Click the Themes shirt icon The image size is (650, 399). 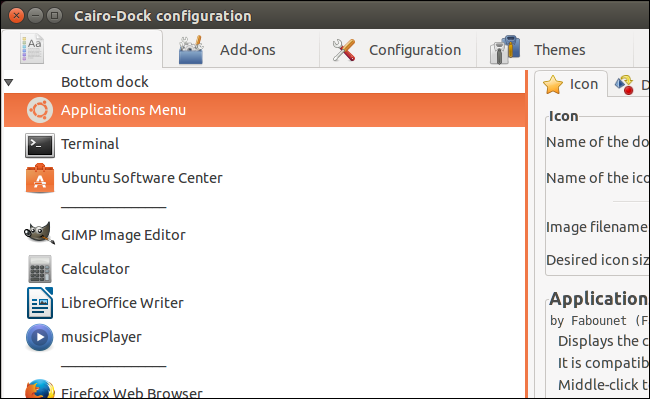coord(504,50)
